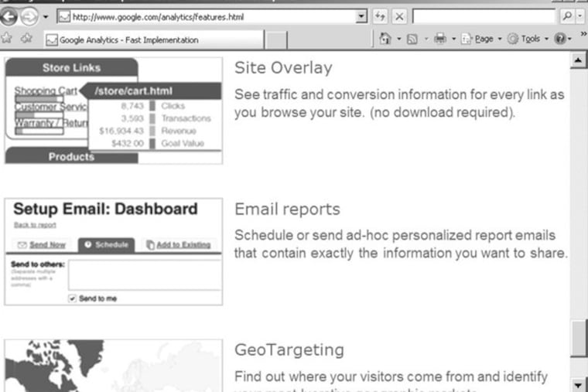
Task: Click the Home page icon
Action: [x=385, y=39]
